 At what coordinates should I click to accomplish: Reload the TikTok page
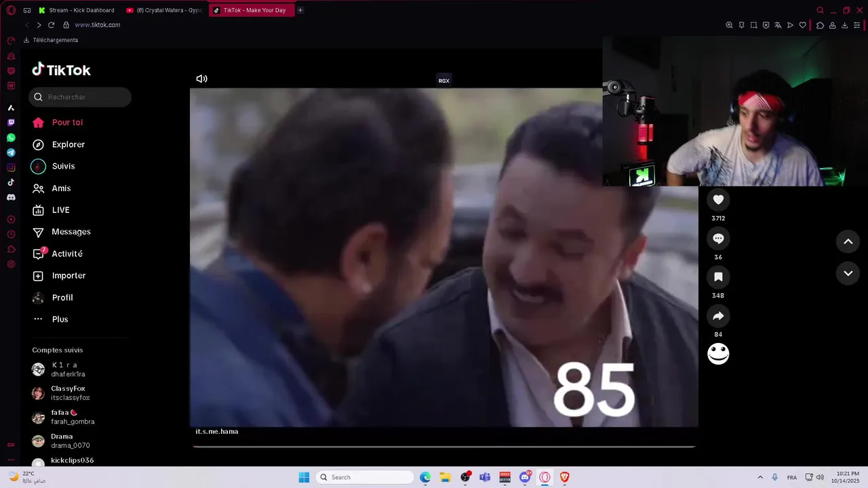(51, 25)
